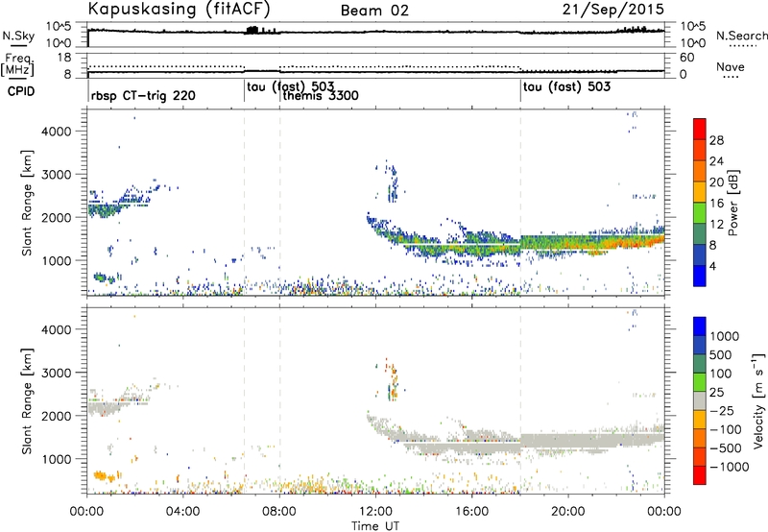Click the 'tau (fast) 503' entry overlapping the themis label
Viewport: 768px width, 532px height.
pyautogui.click(x=291, y=86)
